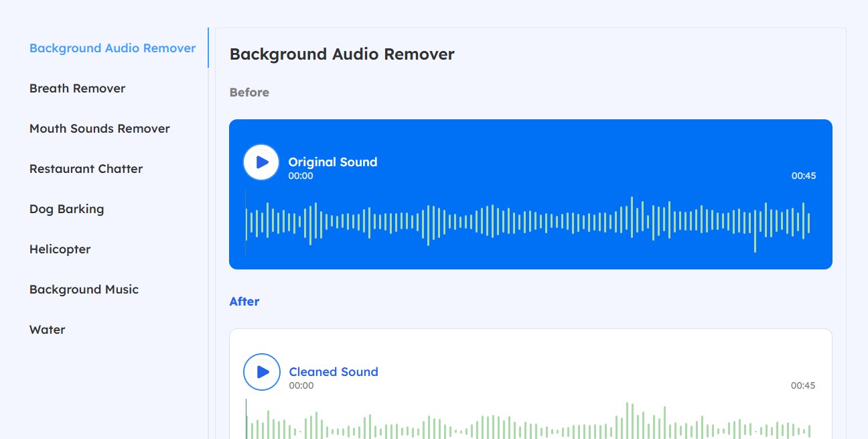
Task: Play the Cleaned Sound clip
Action: click(261, 372)
